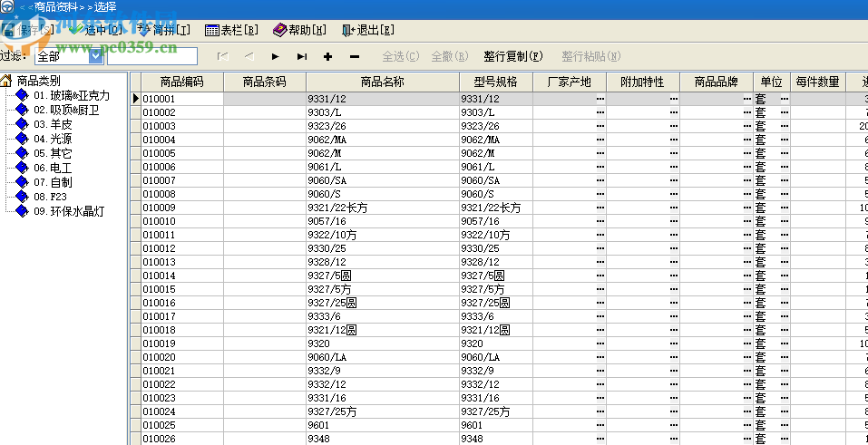Select product code cell 010019
The image size is (868, 445).
[182, 343]
